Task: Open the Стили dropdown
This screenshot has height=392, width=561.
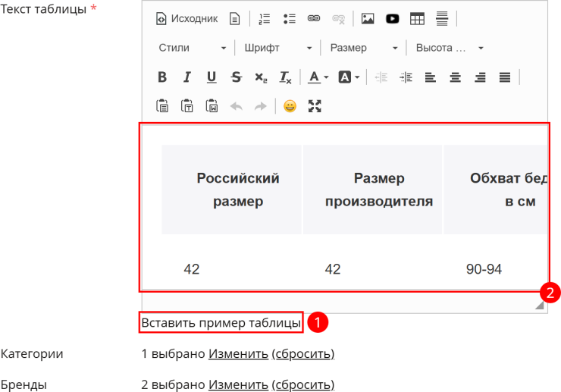Action: tap(192, 48)
